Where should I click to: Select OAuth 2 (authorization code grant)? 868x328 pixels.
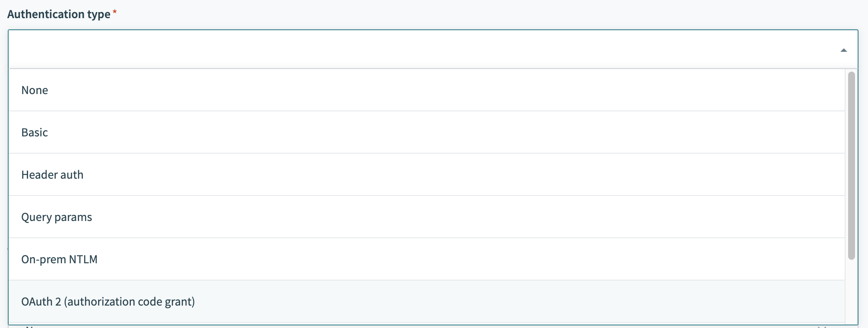coord(108,302)
